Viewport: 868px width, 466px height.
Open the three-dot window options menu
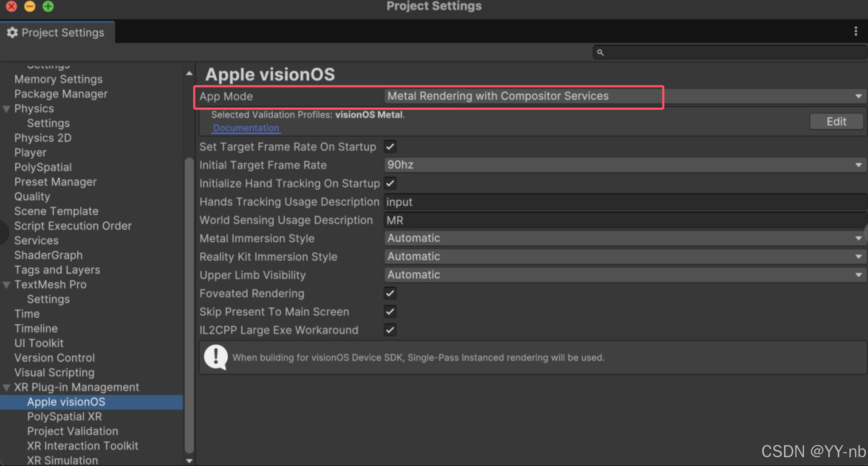coord(856,31)
